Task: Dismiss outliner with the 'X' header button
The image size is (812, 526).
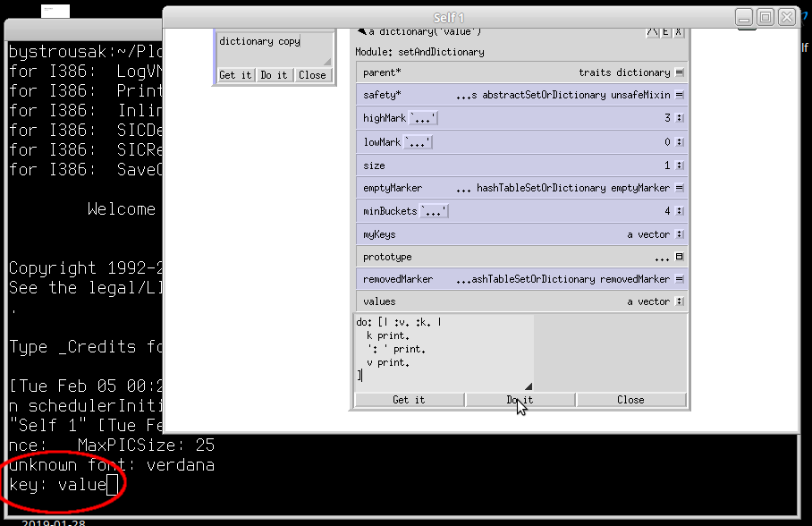Action: tap(679, 32)
